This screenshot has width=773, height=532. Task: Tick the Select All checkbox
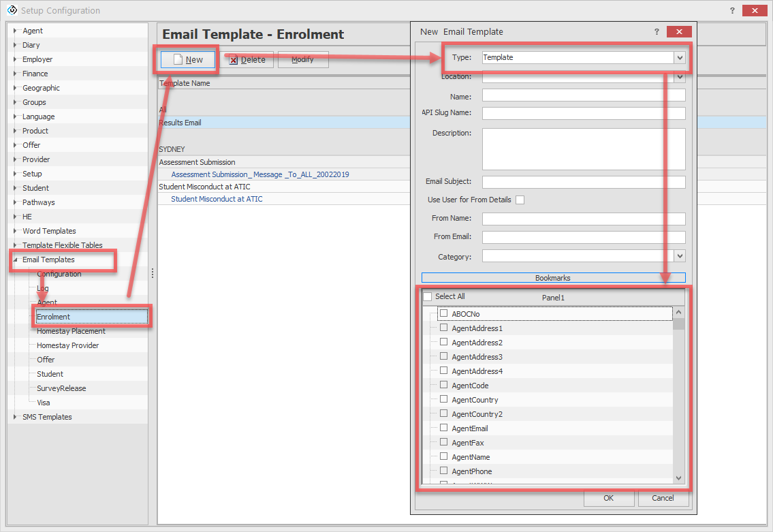point(428,297)
